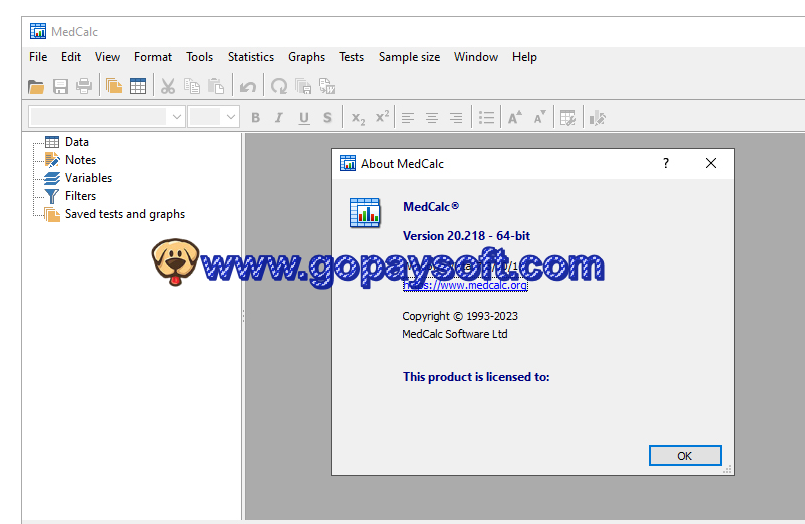Image resolution: width=805 pixels, height=524 pixels.
Task: Toggle Underline formatting
Action: coord(304,118)
